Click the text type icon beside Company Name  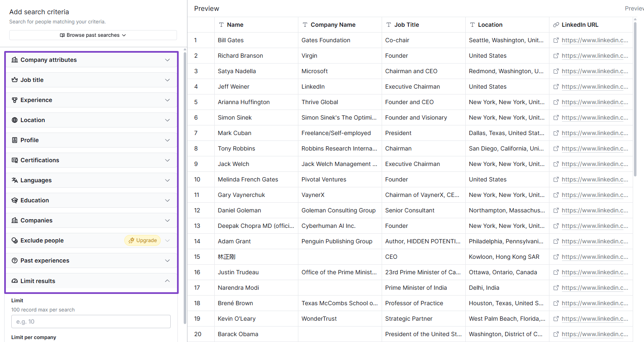305,25
